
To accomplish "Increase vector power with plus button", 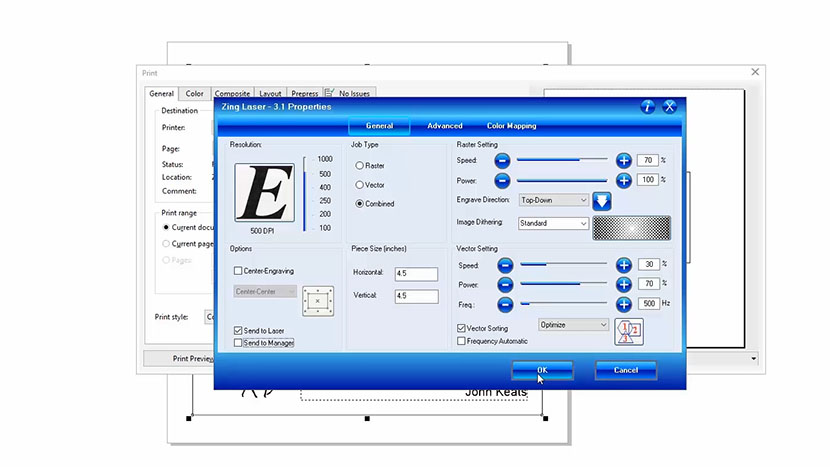I will tap(623, 285).
